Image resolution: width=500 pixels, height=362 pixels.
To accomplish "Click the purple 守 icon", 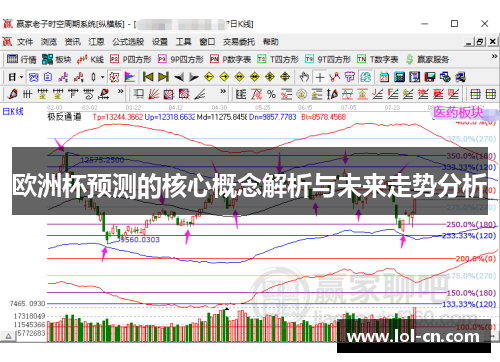I will pos(350,77).
